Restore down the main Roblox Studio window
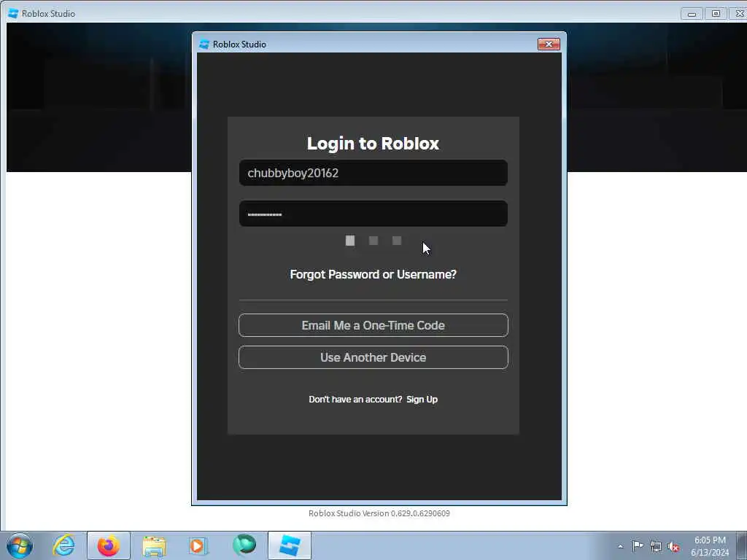 coord(716,14)
